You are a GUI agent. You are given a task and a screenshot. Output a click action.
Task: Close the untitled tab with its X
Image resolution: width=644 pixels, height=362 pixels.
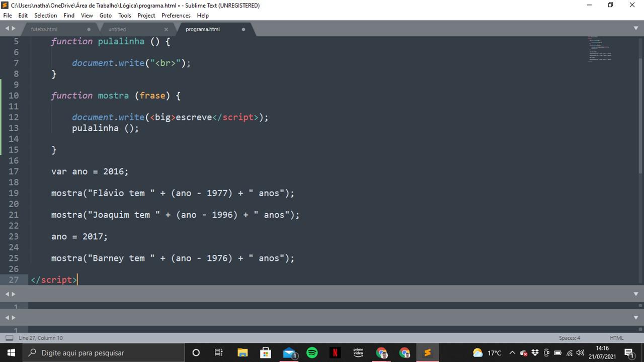coord(166,29)
